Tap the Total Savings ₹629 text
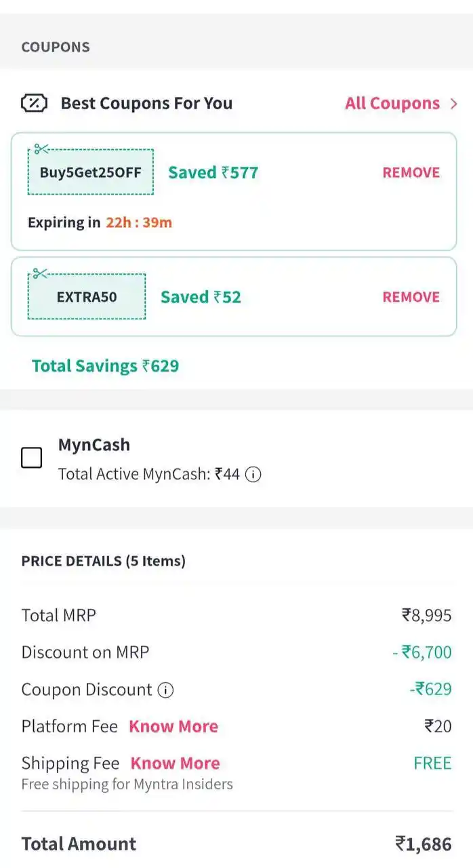Viewport: 473px width, 868px height. pos(105,366)
